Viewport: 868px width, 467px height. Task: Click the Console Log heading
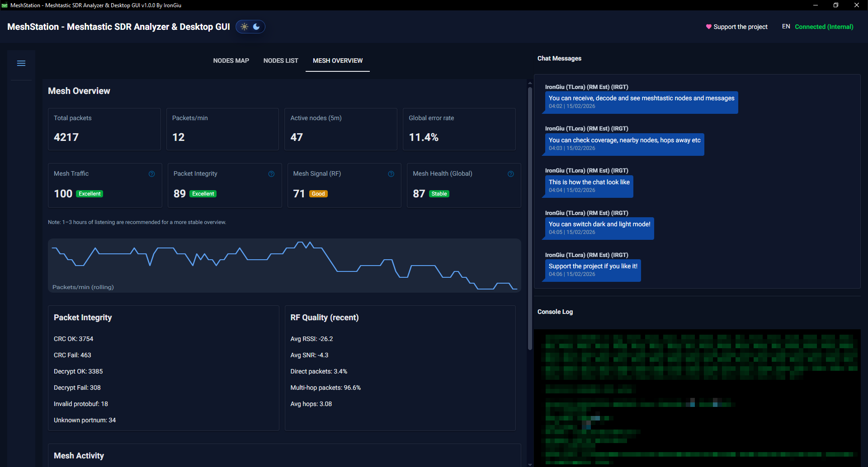pos(555,312)
